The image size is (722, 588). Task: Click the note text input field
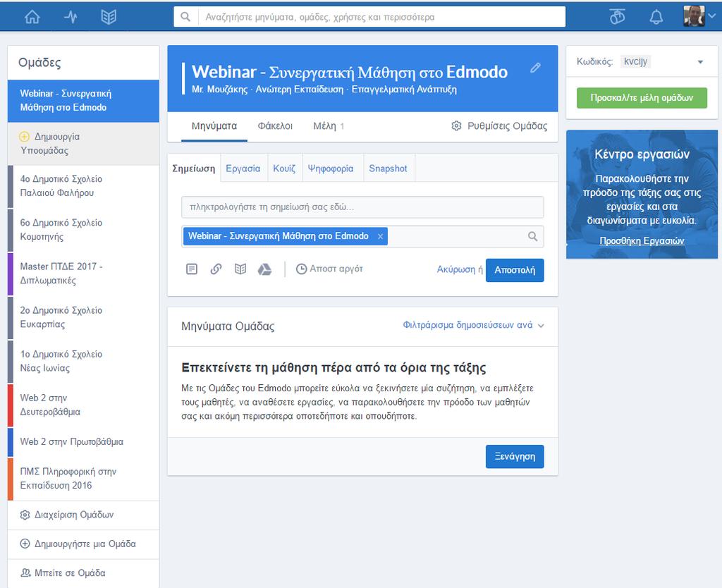362,207
